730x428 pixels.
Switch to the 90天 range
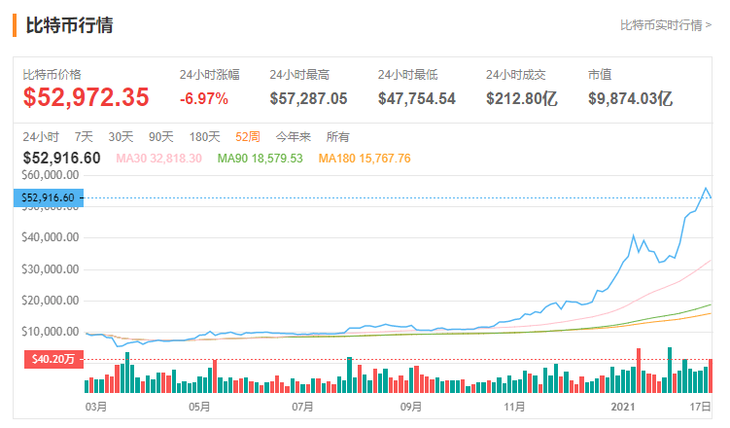[x=161, y=137]
